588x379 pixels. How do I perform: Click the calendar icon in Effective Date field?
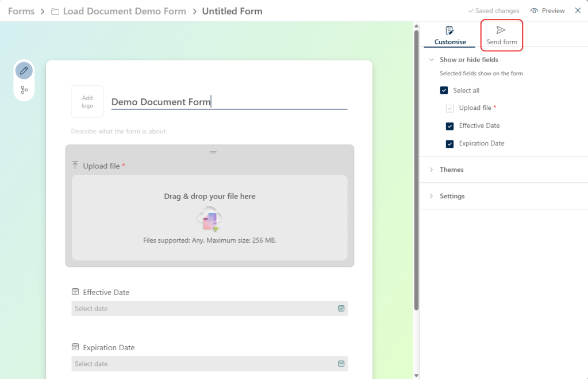pyautogui.click(x=341, y=309)
